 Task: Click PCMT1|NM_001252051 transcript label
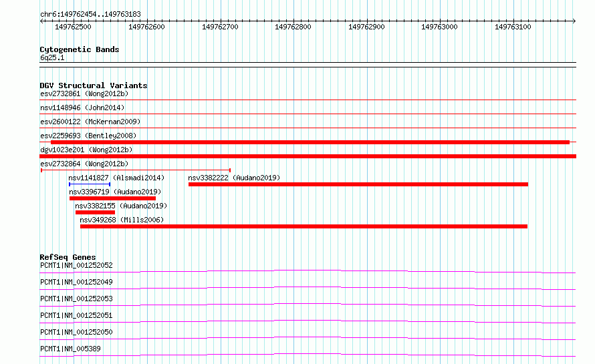point(76,315)
